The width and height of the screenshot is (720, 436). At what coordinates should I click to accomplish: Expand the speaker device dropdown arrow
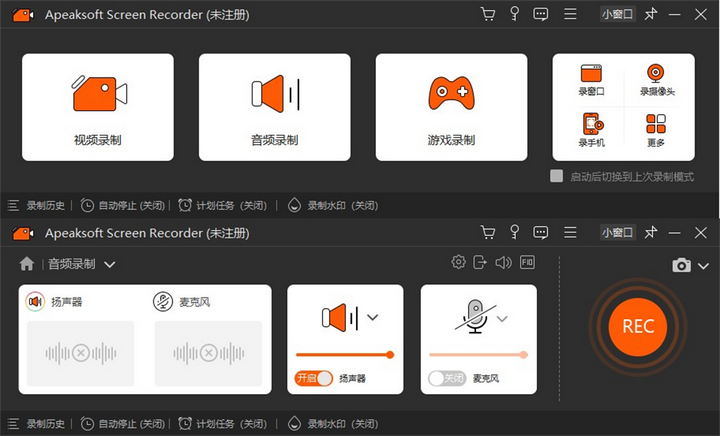[x=373, y=317]
